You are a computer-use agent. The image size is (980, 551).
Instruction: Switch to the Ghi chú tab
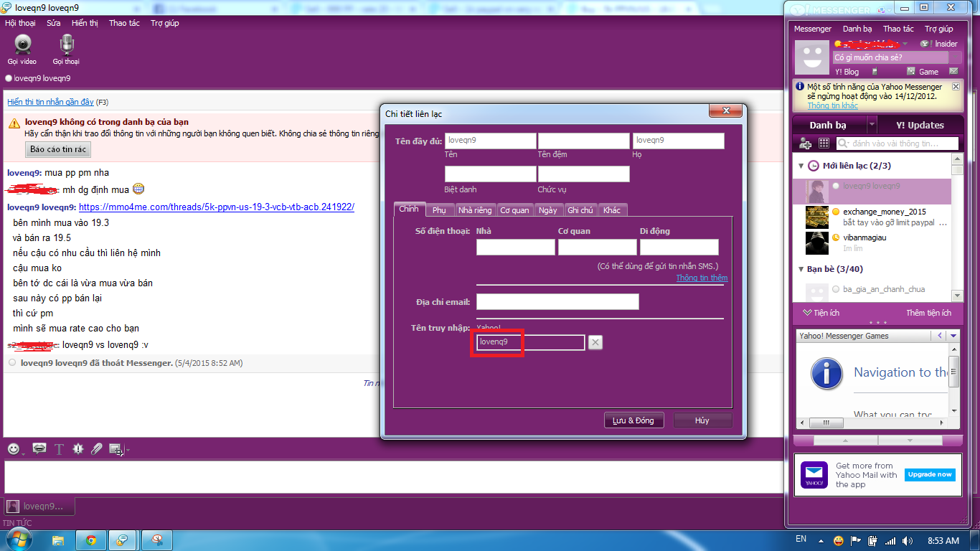tap(580, 210)
